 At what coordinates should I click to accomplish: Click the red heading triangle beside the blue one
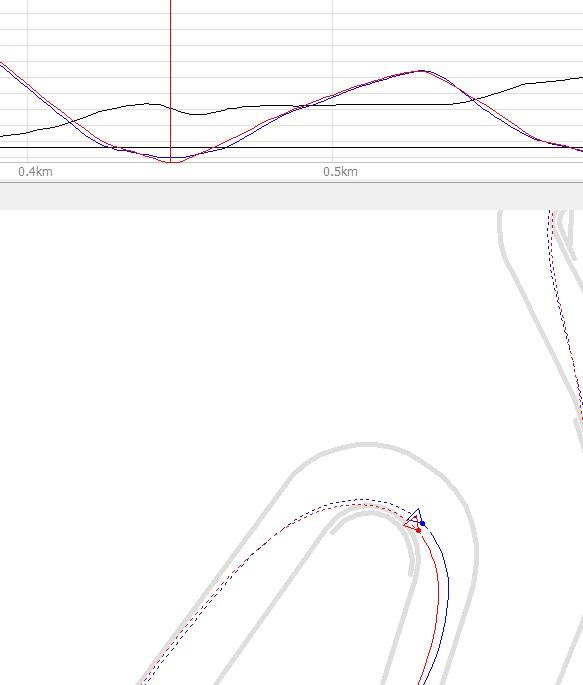pyautogui.click(x=411, y=522)
